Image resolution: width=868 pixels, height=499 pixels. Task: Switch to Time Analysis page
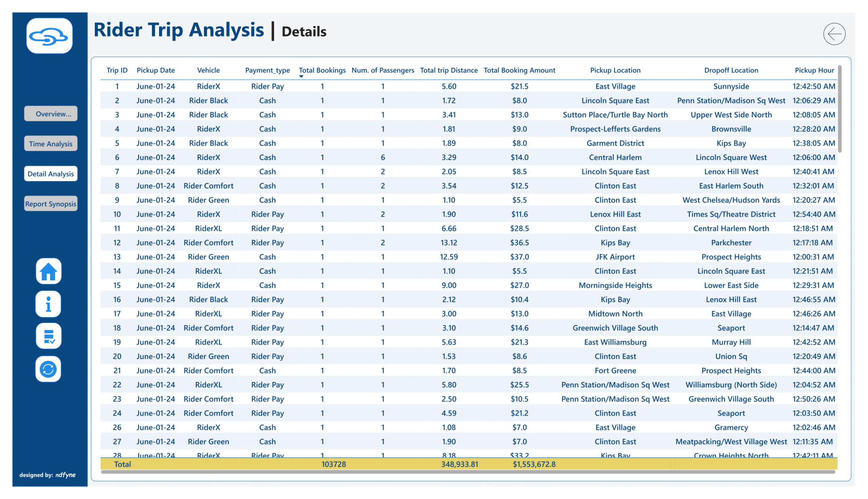pos(51,144)
